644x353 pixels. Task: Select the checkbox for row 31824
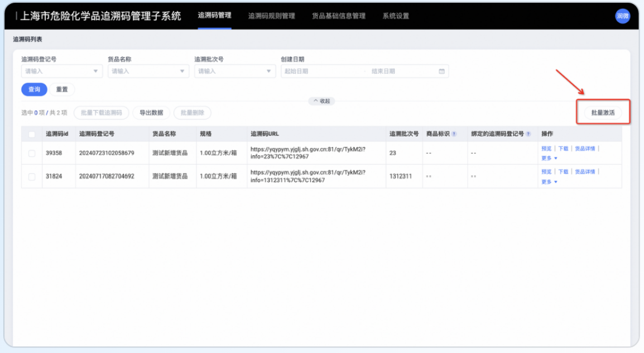pyautogui.click(x=32, y=176)
